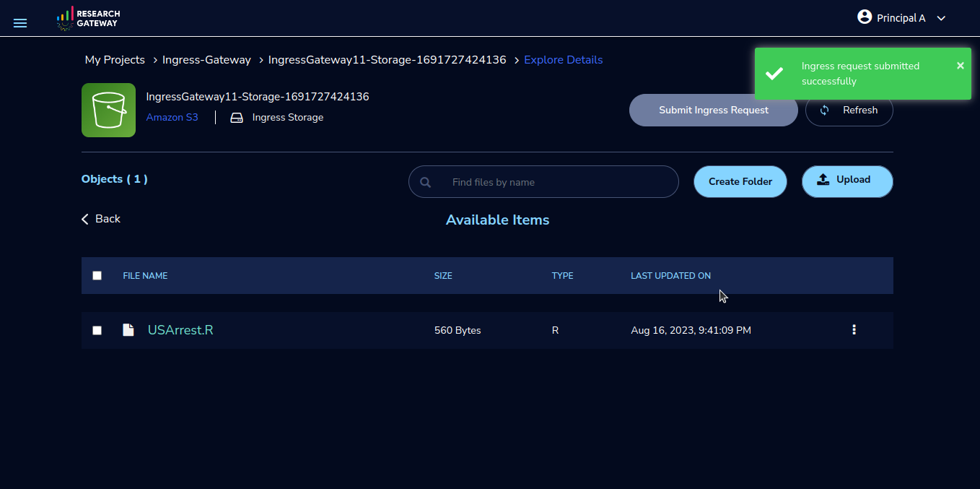Toggle the select-all files checkbox
This screenshot has height=489, width=980.
point(97,275)
